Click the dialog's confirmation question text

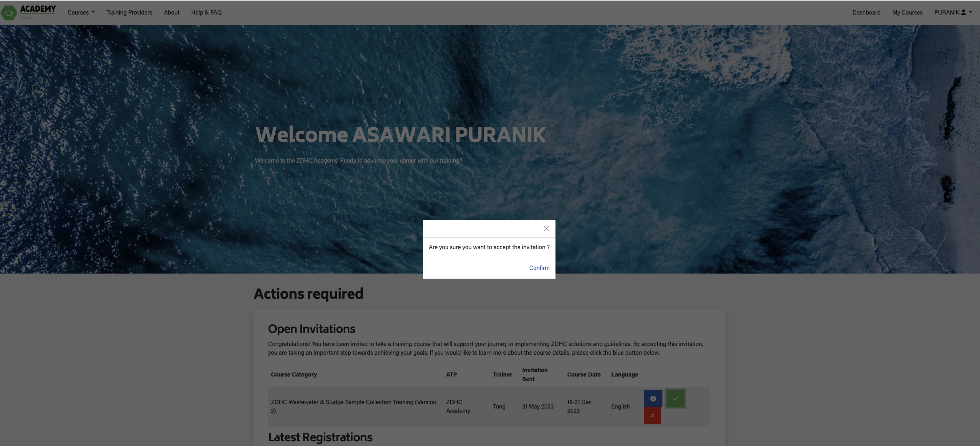click(489, 247)
